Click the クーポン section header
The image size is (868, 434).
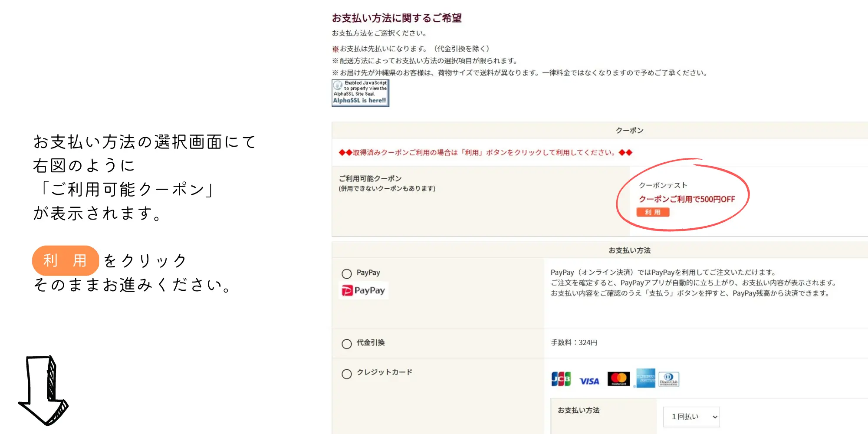(629, 130)
